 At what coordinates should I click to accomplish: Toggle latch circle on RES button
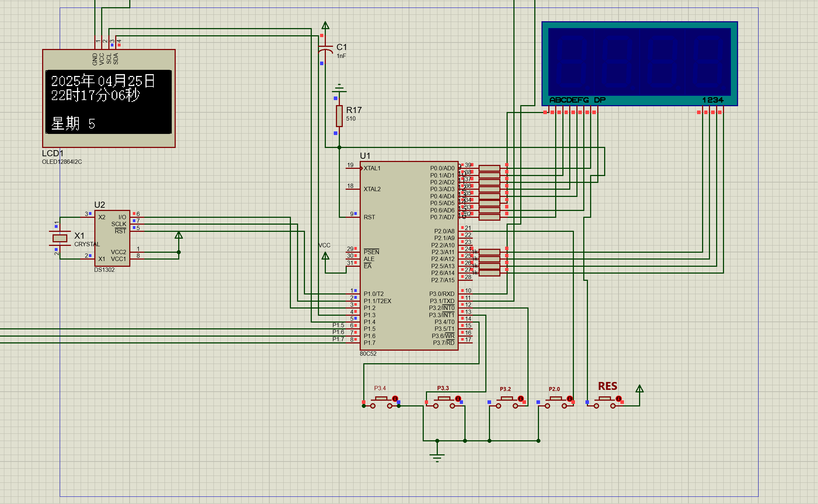click(x=619, y=399)
